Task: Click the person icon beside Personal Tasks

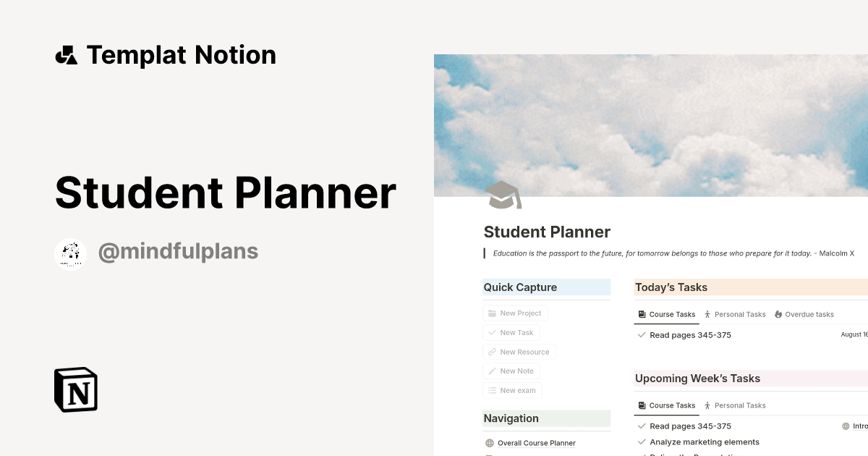Action: [707, 314]
